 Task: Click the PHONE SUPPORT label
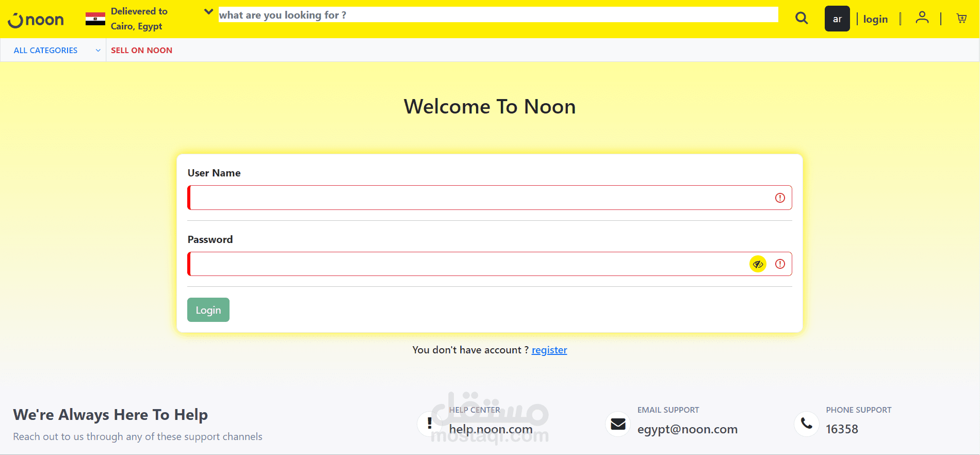tap(859, 410)
